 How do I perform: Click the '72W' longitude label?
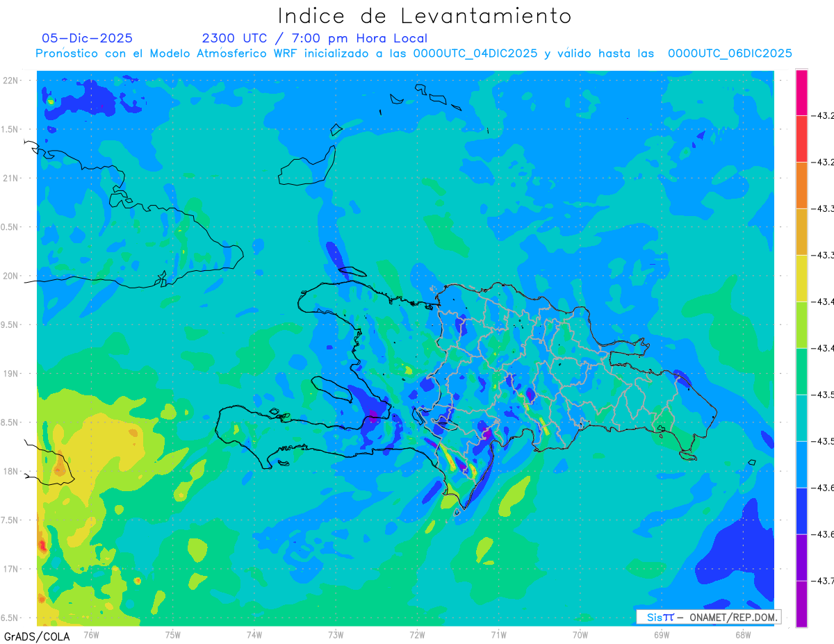tap(417, 634)
